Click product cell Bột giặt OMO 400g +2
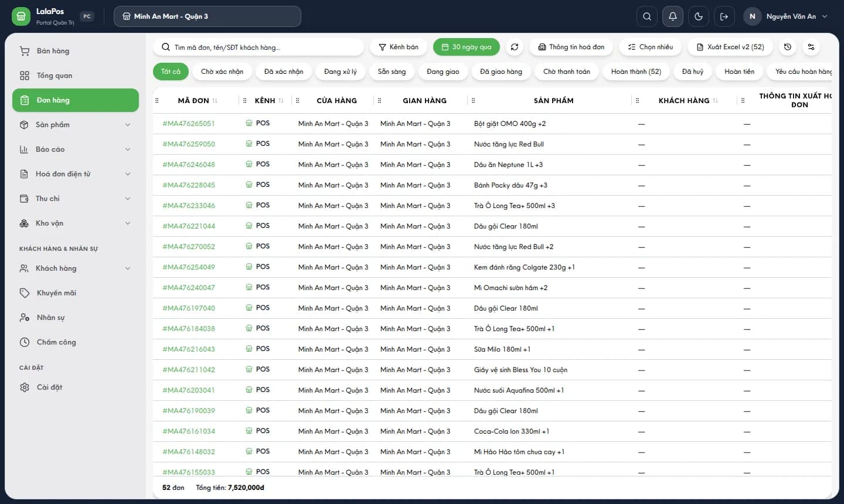This screenshot has width=844, height=504. (x=510, y=124)
